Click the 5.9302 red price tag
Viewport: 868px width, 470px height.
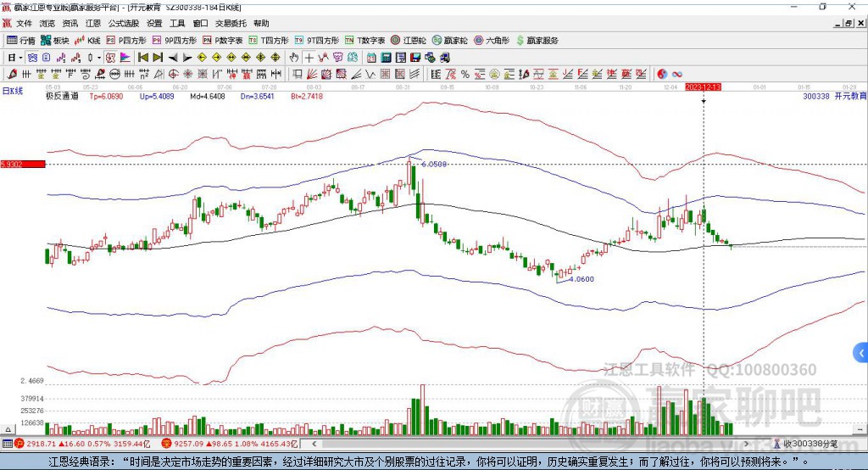coord(23,164)
